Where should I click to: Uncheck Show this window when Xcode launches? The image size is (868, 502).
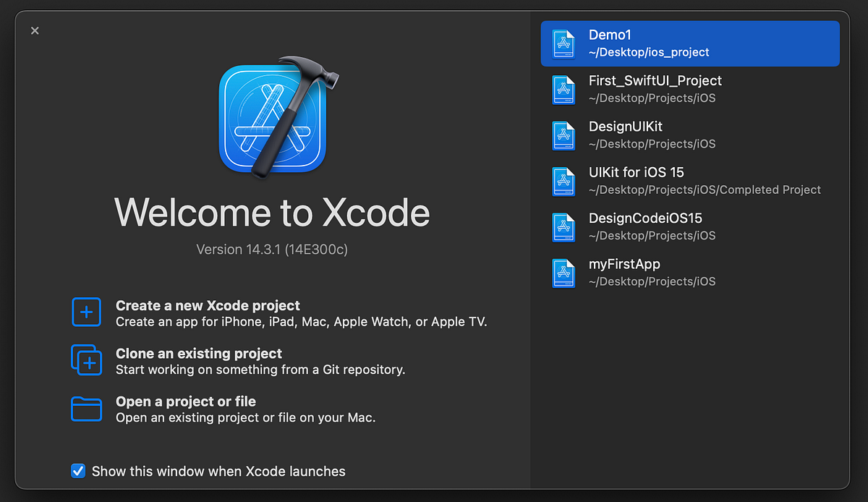(x=78, y=471)
